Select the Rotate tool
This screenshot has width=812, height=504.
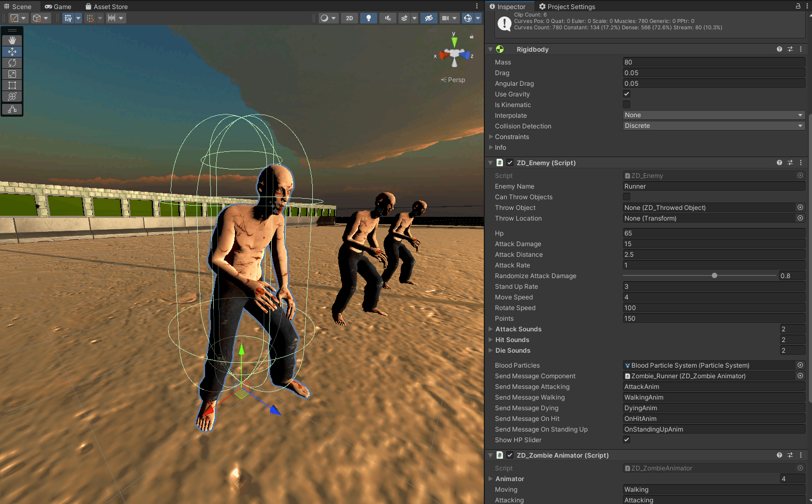pyautogui.click(x=12, y=63)
